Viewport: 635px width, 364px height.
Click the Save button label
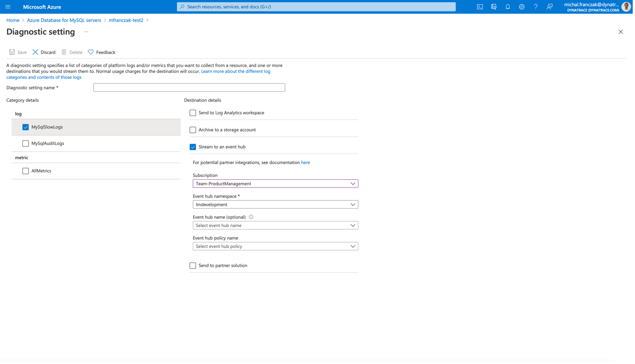pyautogui.click(x=22, y=52)
